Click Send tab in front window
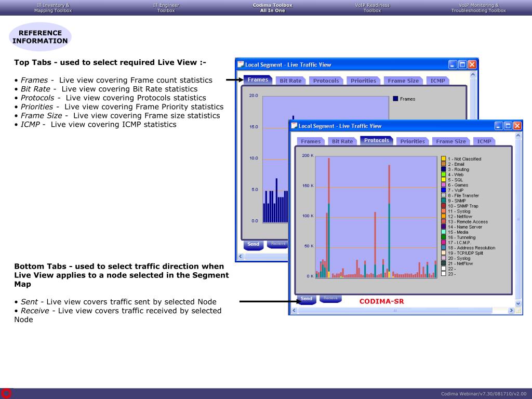The width and height of the screenshot is (532, 399). (307, 299)
